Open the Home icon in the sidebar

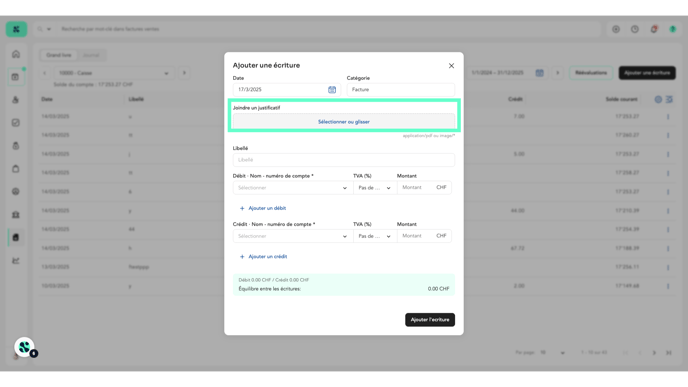(x=16, y=54)
